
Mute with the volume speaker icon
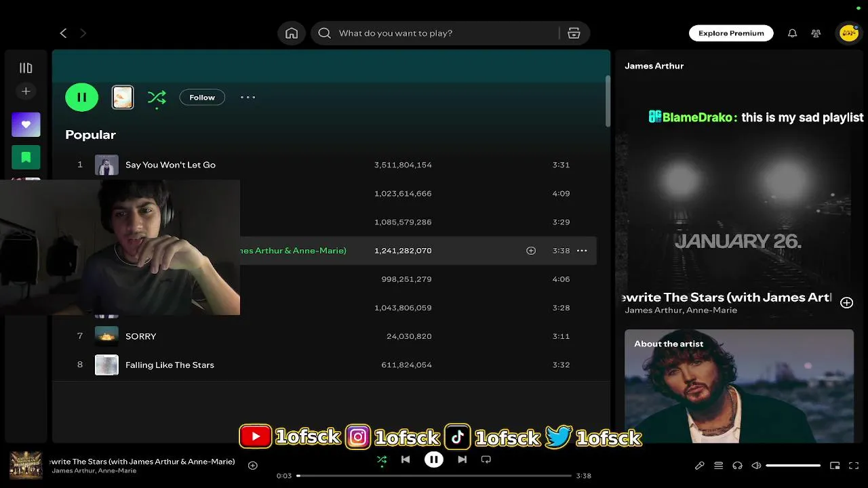point(756,466)
